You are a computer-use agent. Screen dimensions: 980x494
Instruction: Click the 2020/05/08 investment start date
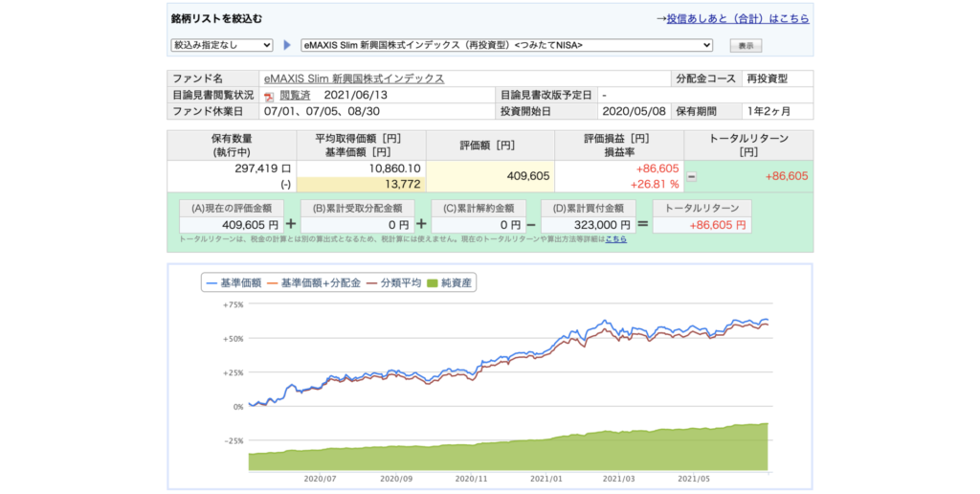634,111
